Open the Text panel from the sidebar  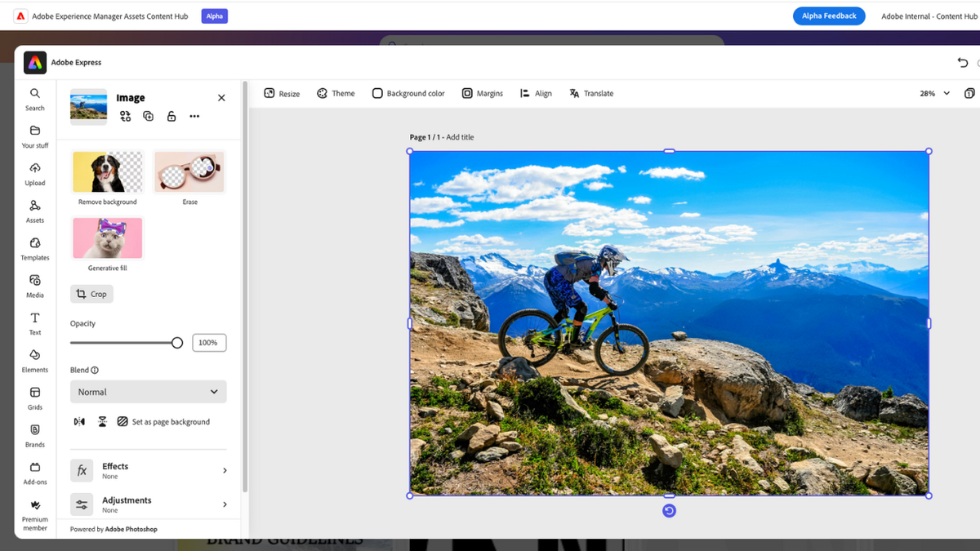(34, 324)
